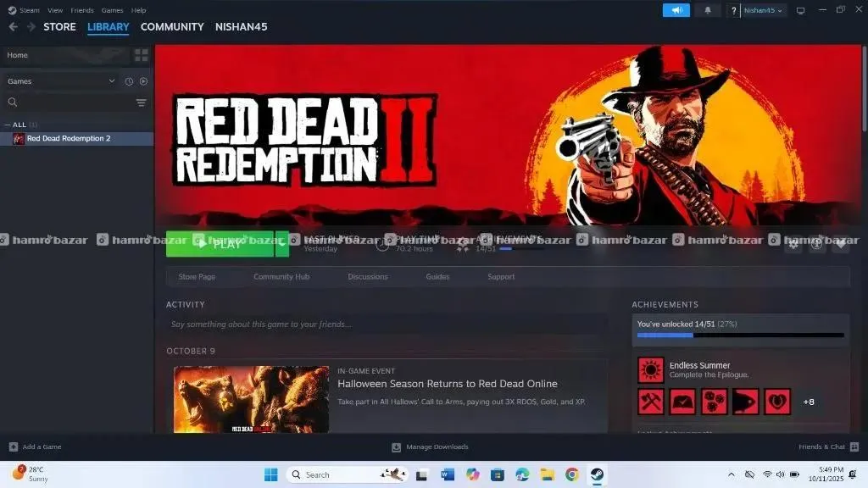
Task: Open the library advanced filter icon
Action: [141, 103]
